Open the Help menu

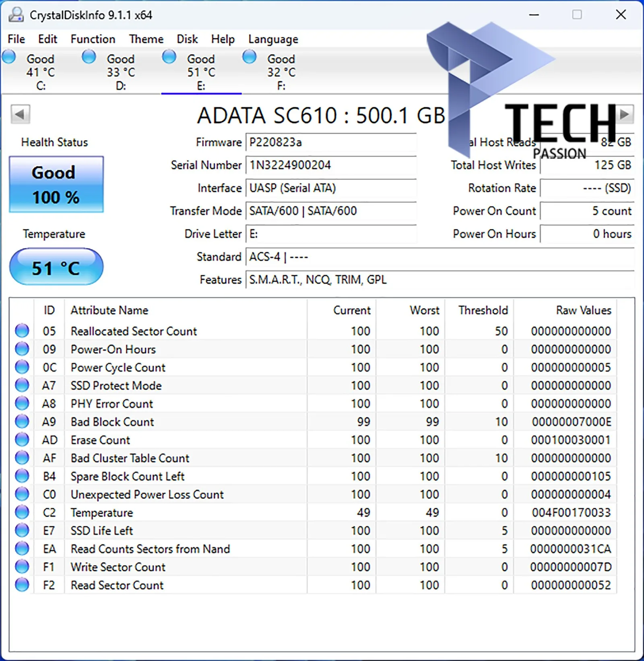(223, 39)
